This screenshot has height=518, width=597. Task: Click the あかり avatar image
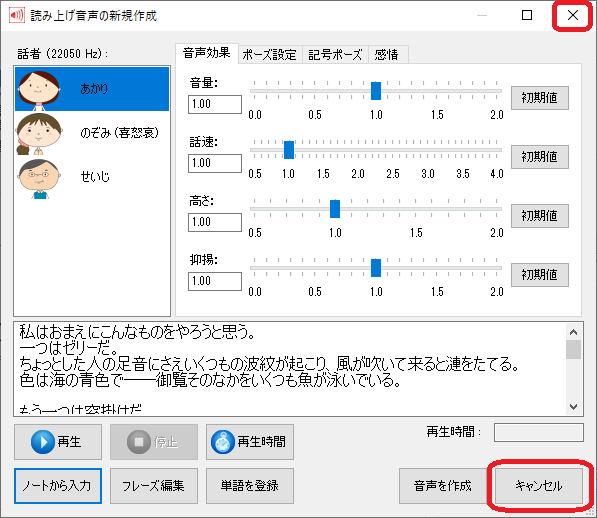pyautogui.click(x=39, y=90)
